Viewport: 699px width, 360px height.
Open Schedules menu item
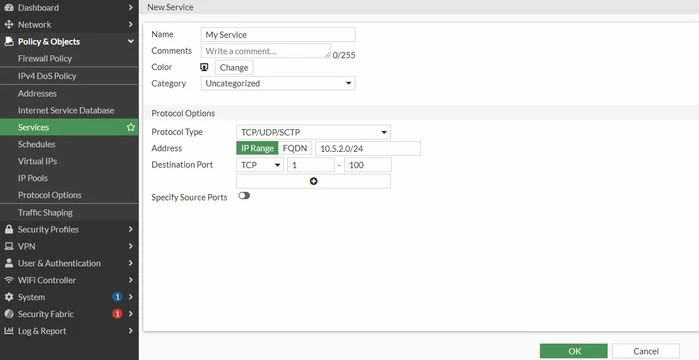point(69,144)
